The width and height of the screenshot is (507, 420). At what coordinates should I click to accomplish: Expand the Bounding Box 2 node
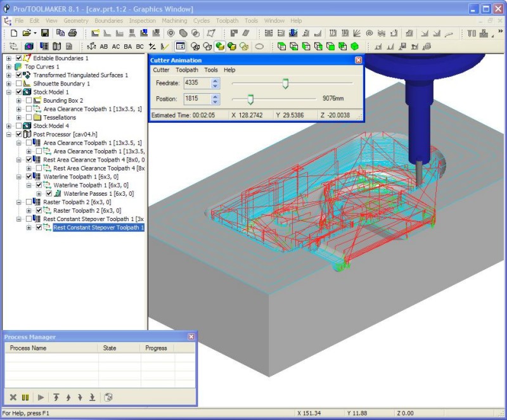[19, 101]
